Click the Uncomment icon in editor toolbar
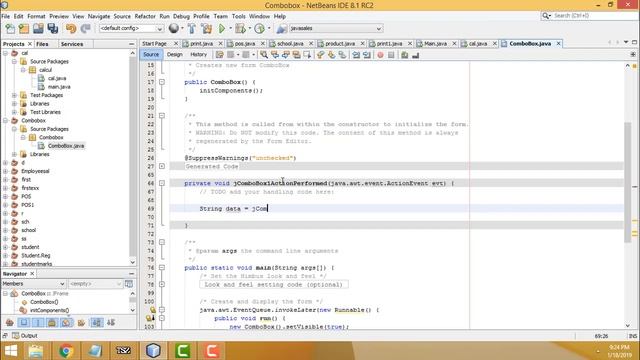Viewport: 640px width, 360px height. 416,55
